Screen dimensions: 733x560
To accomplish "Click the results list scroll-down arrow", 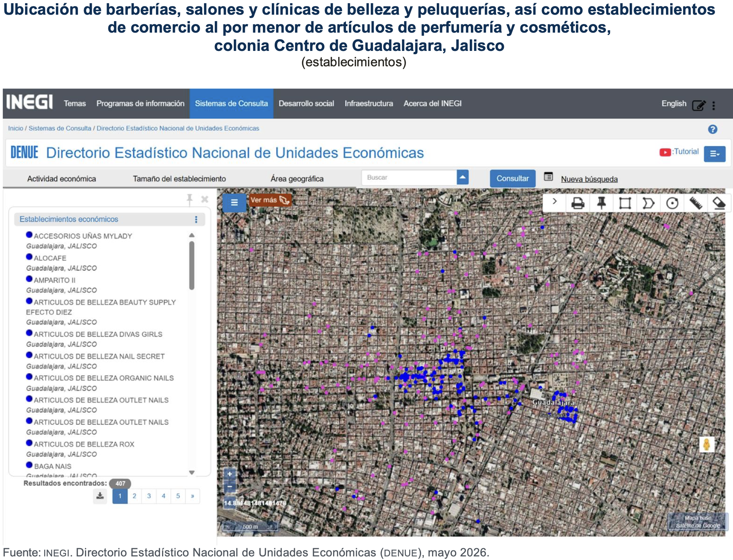I will [192, 473].
